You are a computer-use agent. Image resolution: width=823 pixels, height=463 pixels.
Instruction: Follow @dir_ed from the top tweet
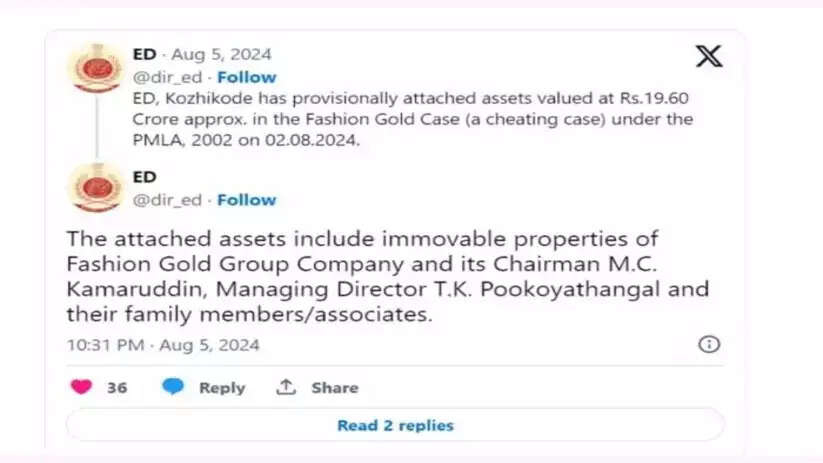(247, 77)
